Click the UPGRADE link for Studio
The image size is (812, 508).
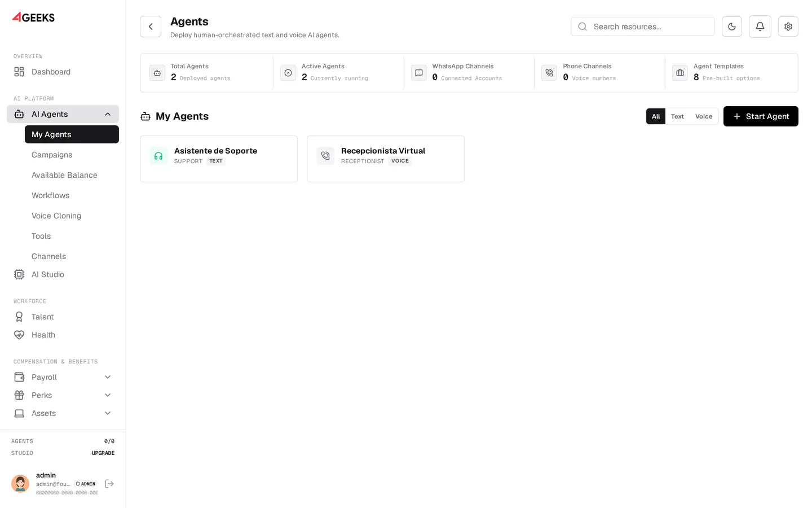103,453
